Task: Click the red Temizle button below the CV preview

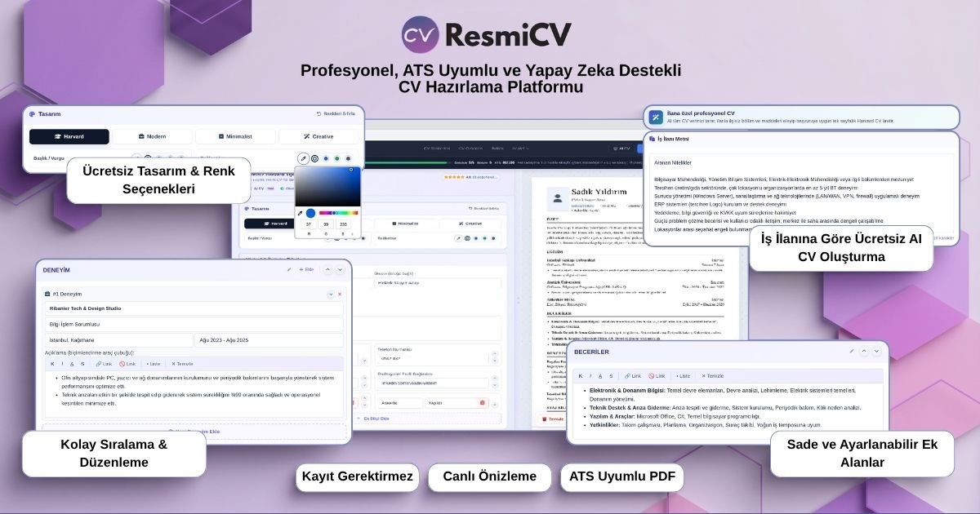Action: pyautogui.click(x=553, y=419)
